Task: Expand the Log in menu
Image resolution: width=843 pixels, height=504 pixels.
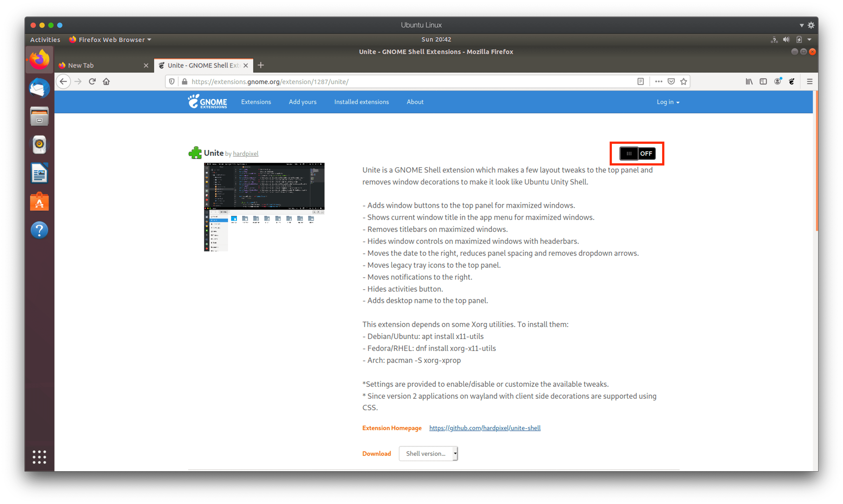Action: 668,102
